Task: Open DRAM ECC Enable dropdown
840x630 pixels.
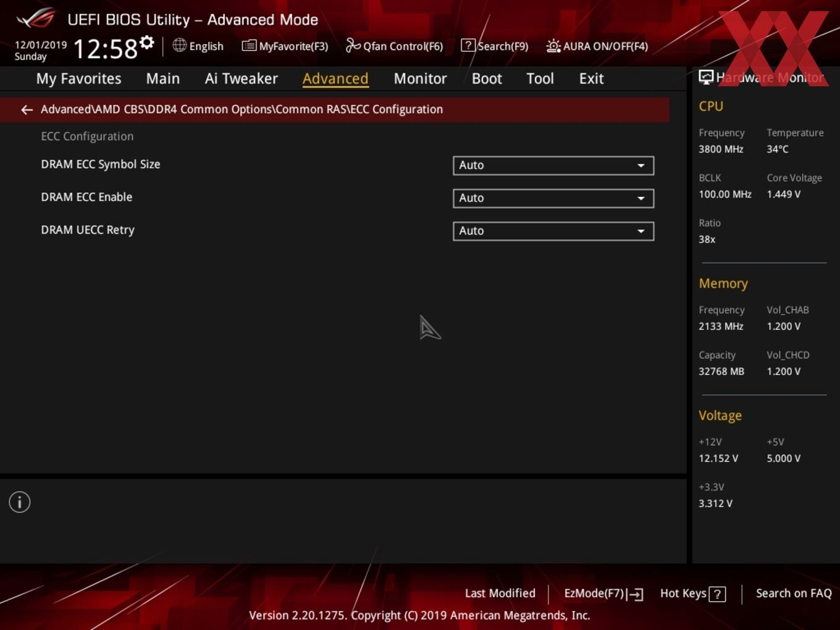Action: (553, 198)
